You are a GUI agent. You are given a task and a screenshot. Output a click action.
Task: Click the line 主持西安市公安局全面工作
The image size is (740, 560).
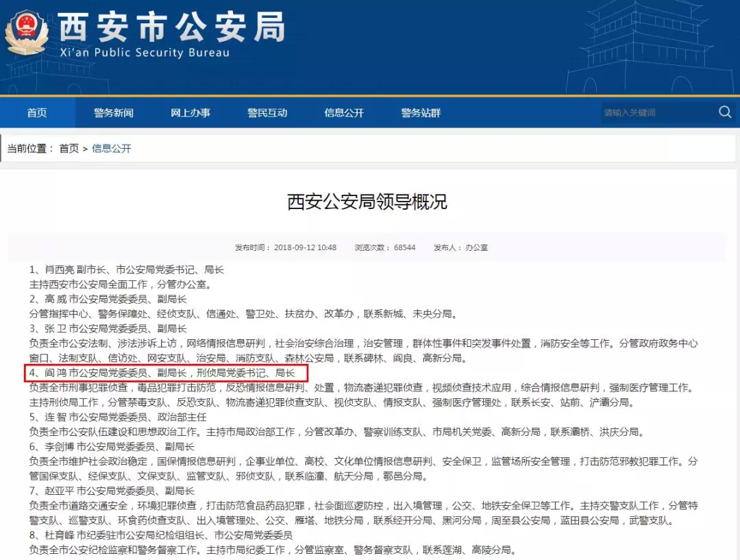click(121, 284)
